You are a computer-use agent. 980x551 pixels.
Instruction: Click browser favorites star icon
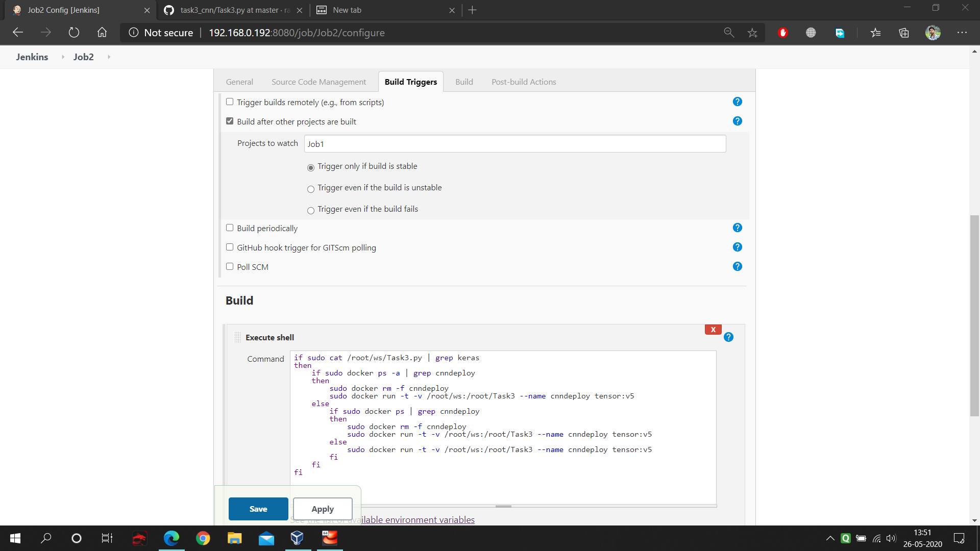(x=752, y=33)
